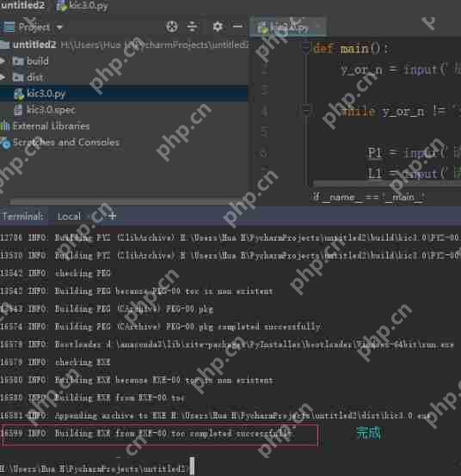Click the Project panel horizontal scrollbar
Viewport: 461px width, 476px height.
(120, 202)
